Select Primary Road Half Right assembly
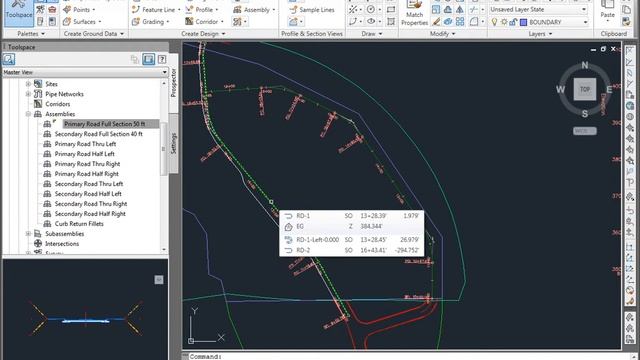 87,174
